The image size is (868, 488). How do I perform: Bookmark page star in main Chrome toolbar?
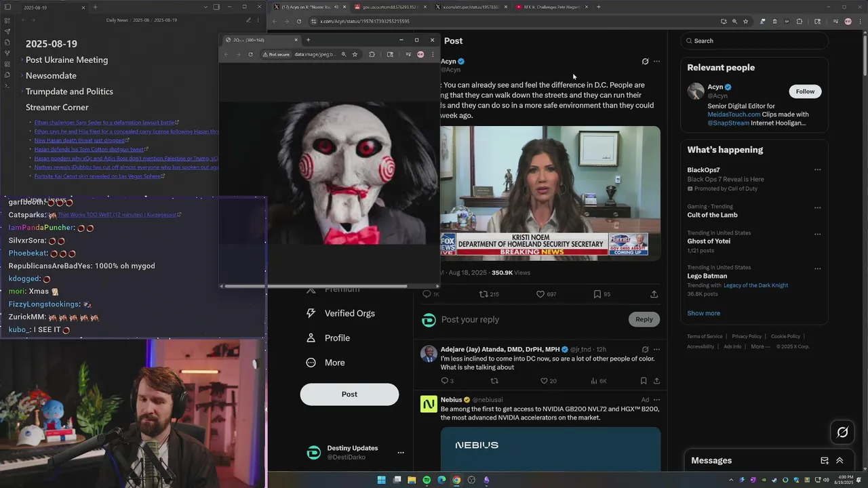(x=745, y=21)
